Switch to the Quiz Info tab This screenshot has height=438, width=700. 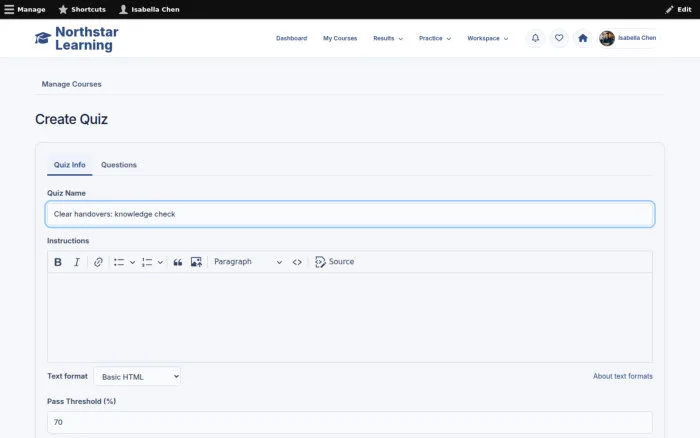click(x=70, y=165)
